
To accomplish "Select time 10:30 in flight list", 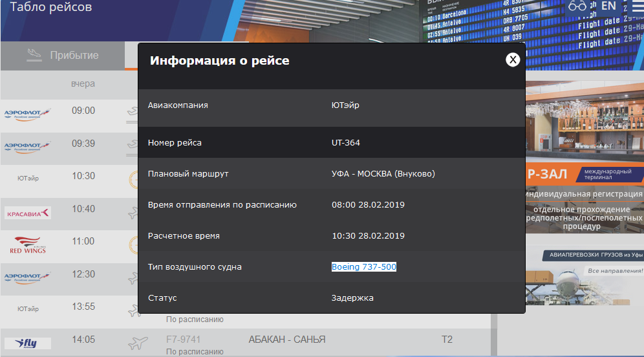I will click(x=83, y=176).
